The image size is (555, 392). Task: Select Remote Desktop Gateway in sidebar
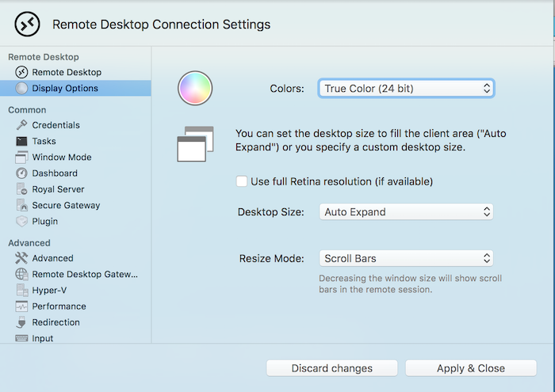tap(85, 274)
